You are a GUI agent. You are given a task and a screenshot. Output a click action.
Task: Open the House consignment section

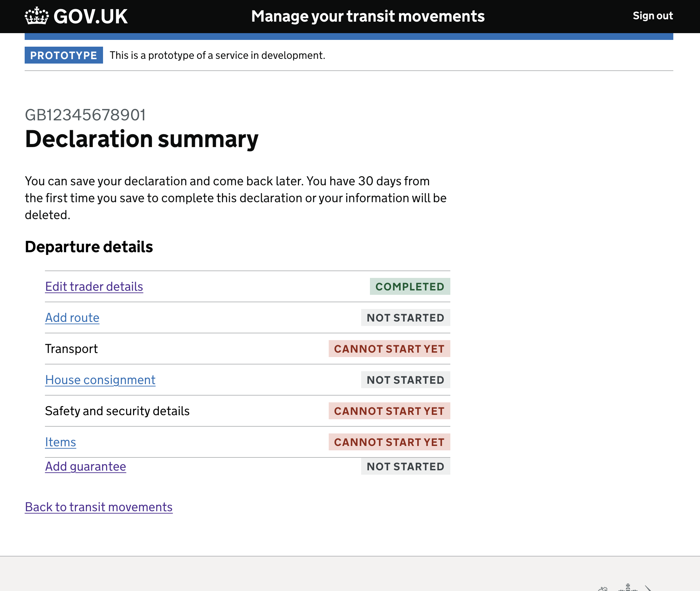point(100,380)
